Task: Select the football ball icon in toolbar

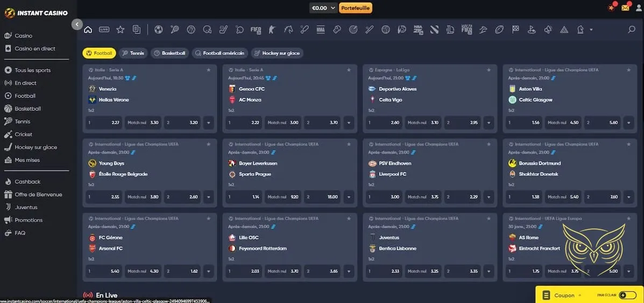Action: point(159,30)
